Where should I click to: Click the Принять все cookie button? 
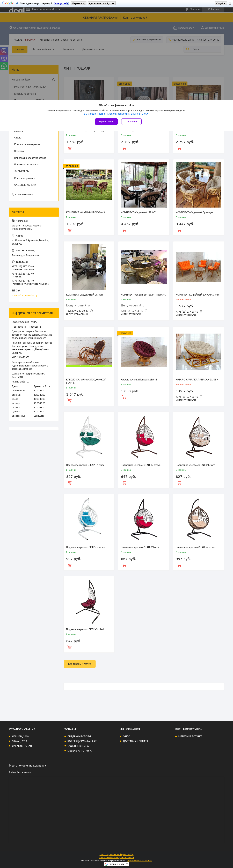[106, 122]
